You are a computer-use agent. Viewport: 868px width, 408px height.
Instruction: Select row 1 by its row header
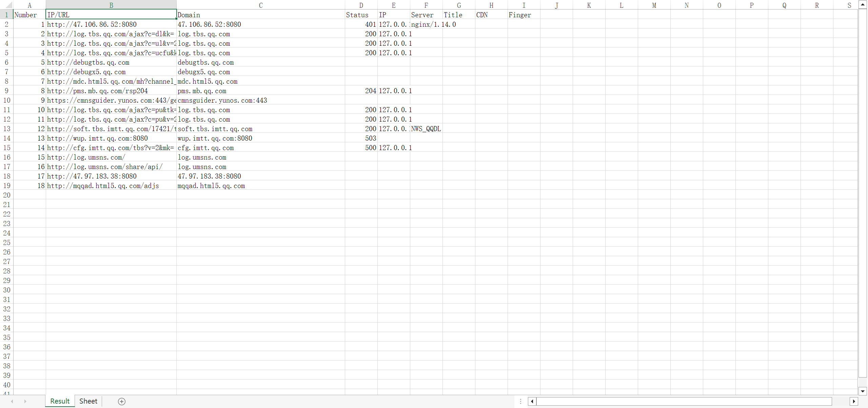[x=6, y=15]
